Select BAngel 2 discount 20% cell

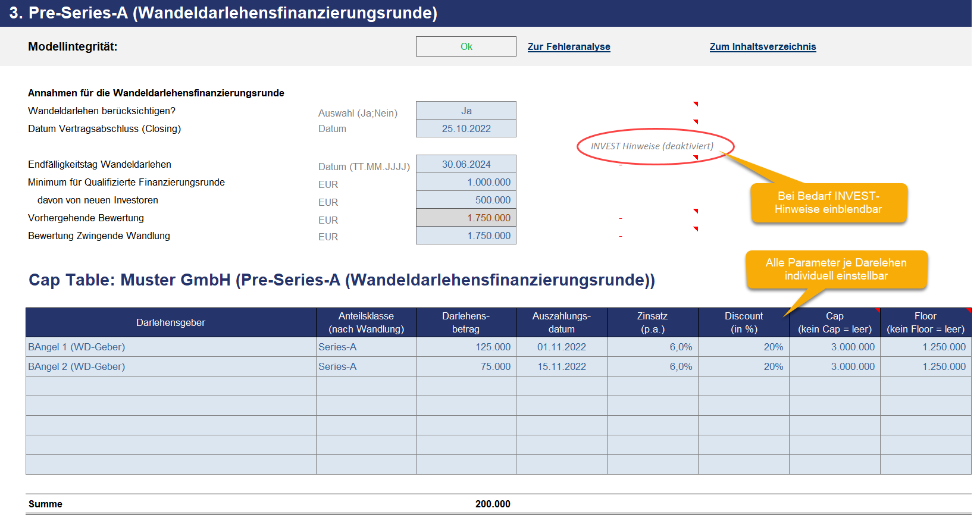(x=744, y=366)
